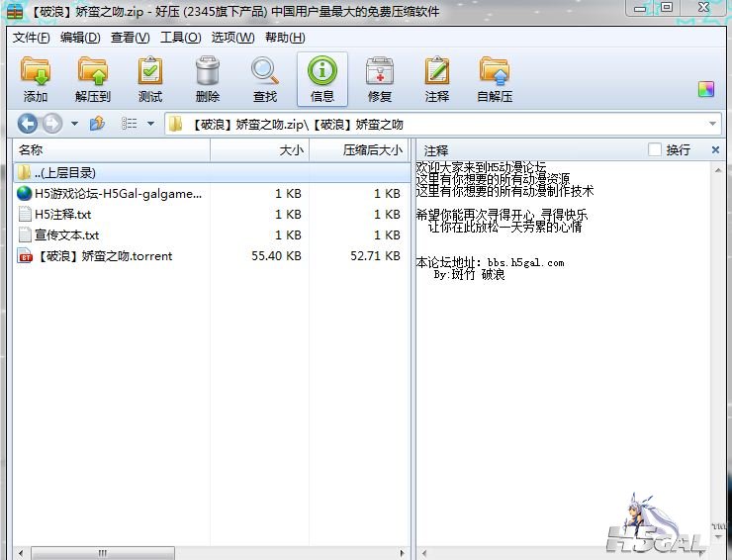
Task: Open the 查找 (Find) magnifier tool
Action: coord(265,71)
